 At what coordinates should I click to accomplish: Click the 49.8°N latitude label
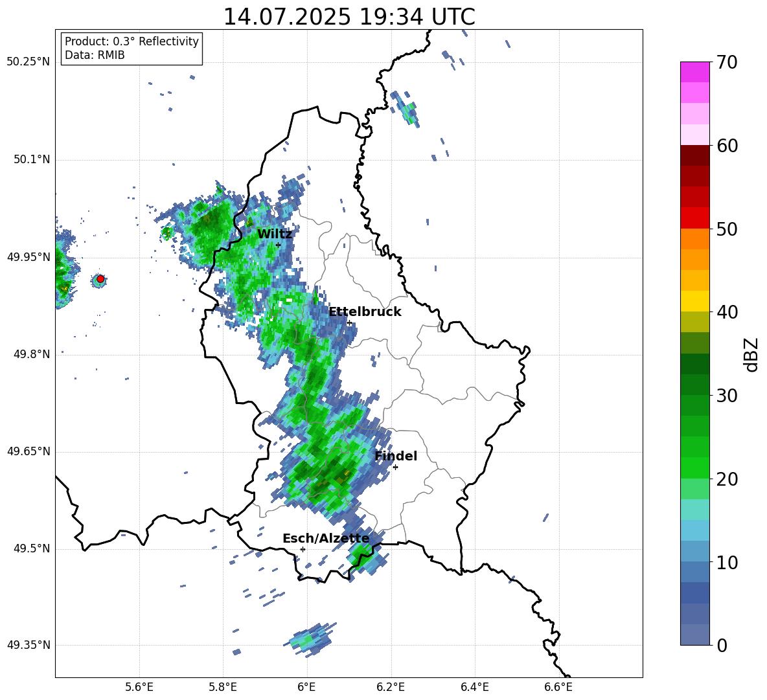pyautogui.click(x=32, y=354)
